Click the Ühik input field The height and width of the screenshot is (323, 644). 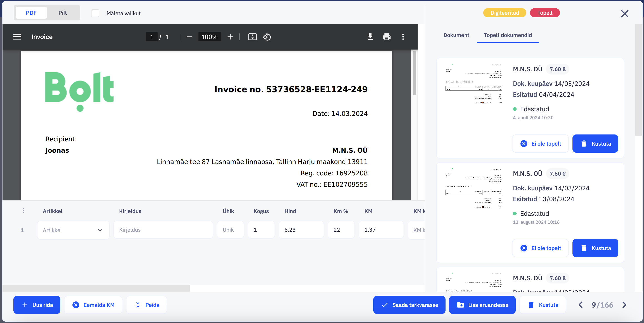pos(230,230)
